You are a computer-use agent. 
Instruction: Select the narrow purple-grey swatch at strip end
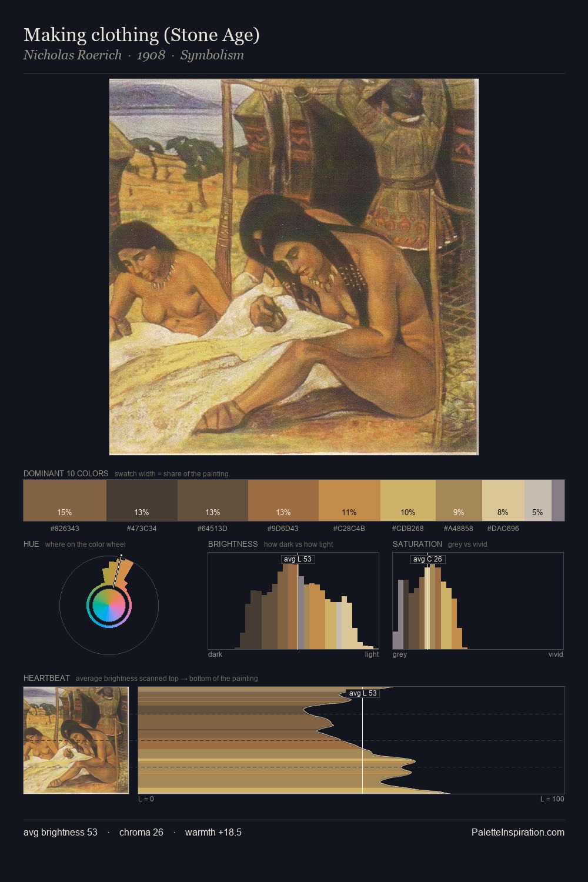558,500
